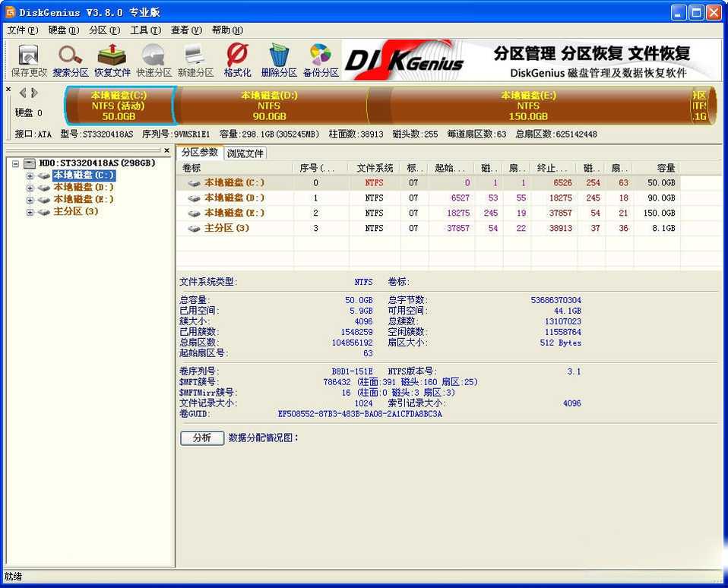Open the 帮助(H) menu
The width and height of the screenshot is (728, 588).
[227, 30]
